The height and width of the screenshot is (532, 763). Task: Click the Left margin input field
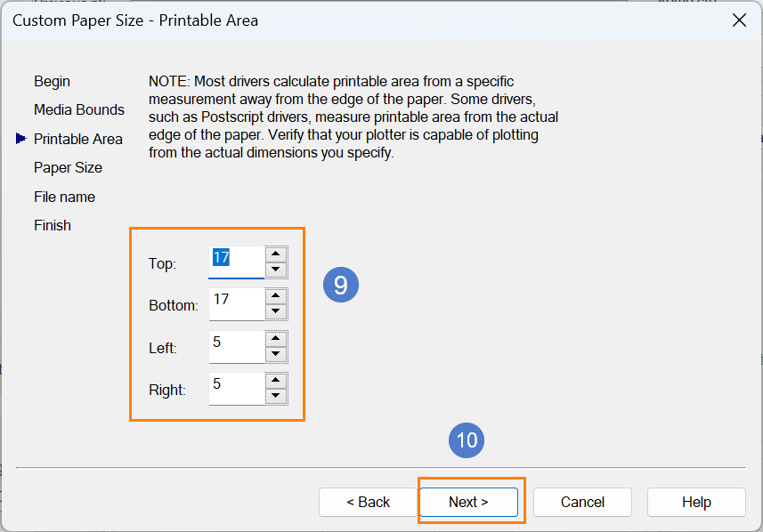(x=237, y=347)
